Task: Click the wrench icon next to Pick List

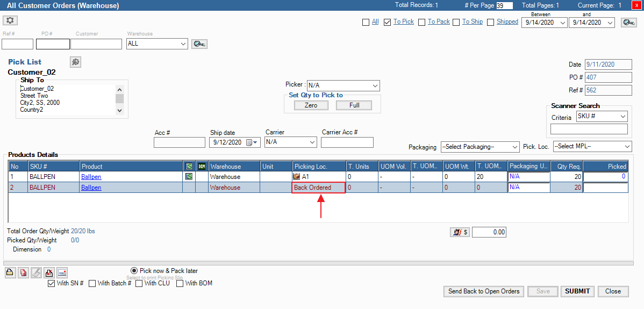Action: point(76,62)
